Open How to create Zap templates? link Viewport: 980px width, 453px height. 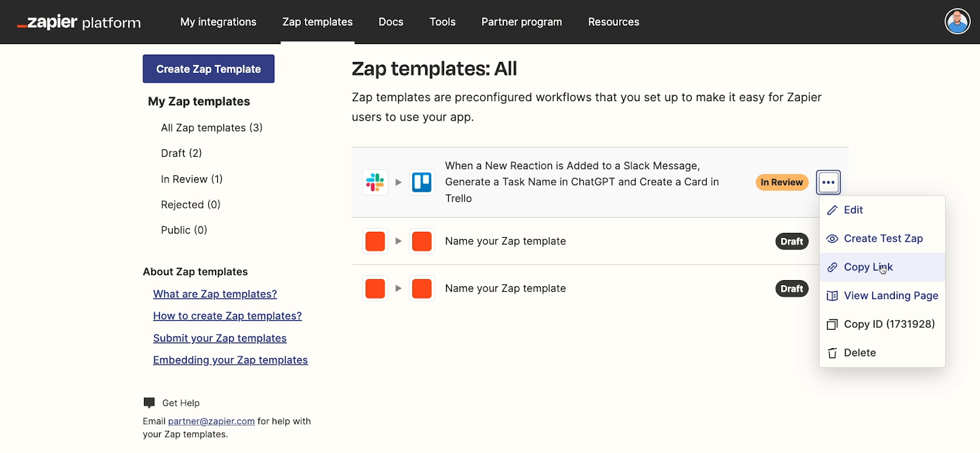point(227,316)
